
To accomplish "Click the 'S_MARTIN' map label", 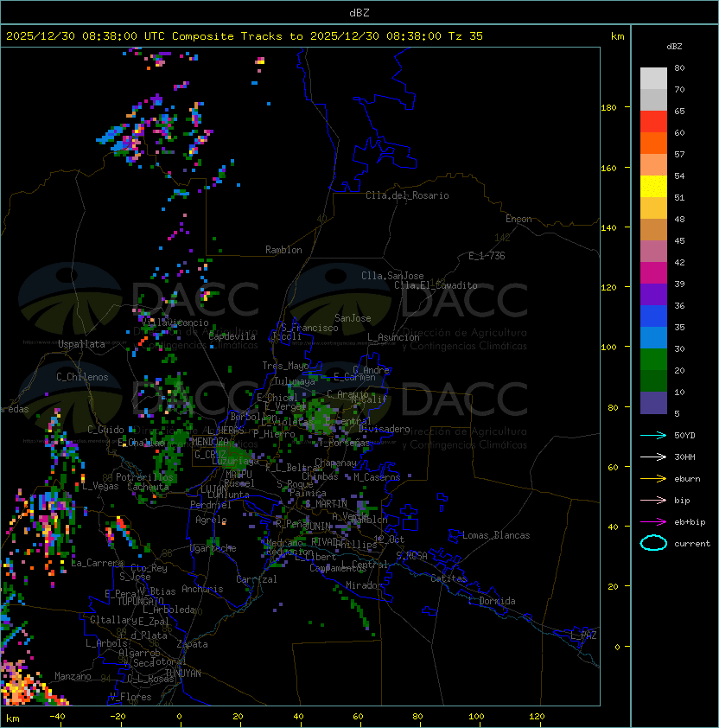I will point(327,503).
